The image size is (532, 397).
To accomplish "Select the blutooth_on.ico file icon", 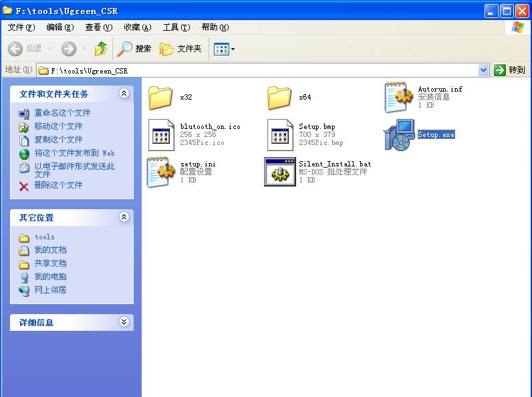I will point(161,135).
